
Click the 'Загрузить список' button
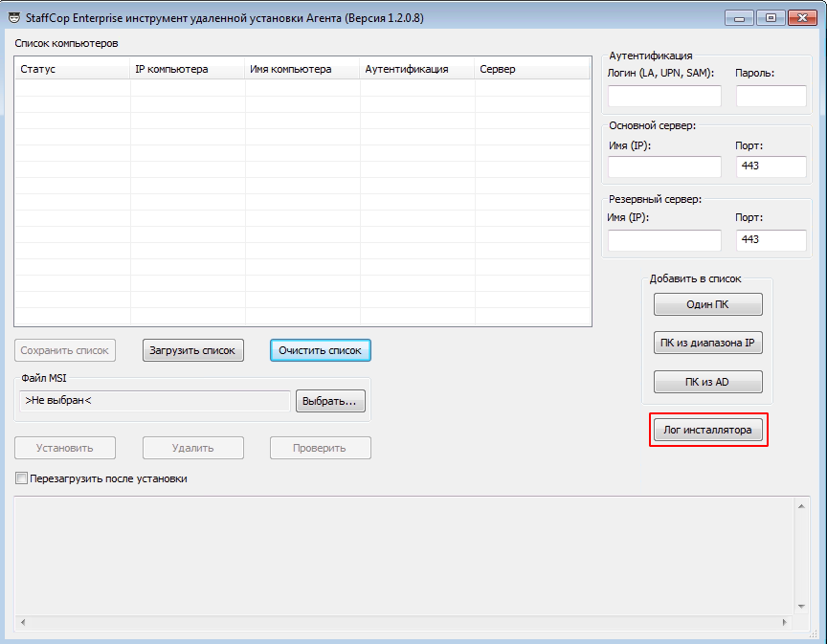(193, 350)
